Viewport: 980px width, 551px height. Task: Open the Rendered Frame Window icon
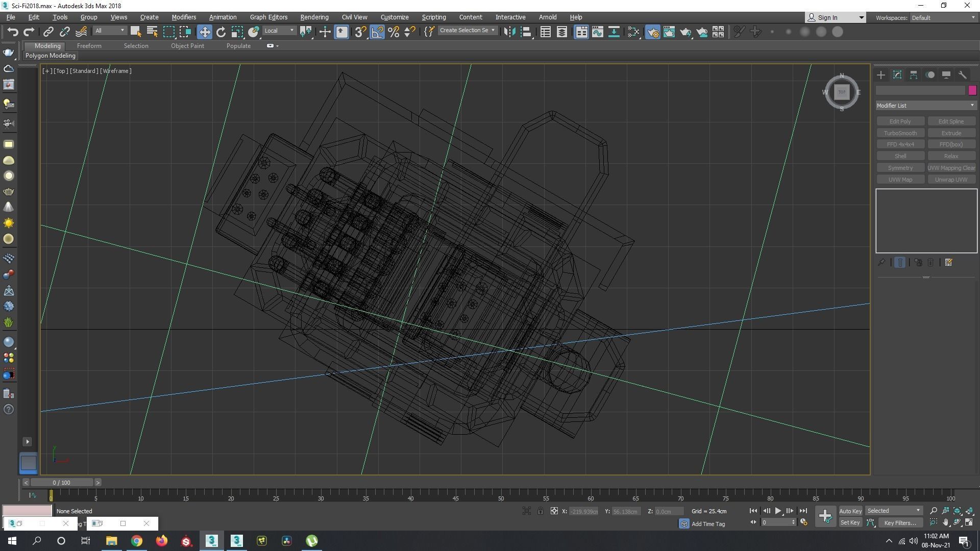(x=669, y=32)
